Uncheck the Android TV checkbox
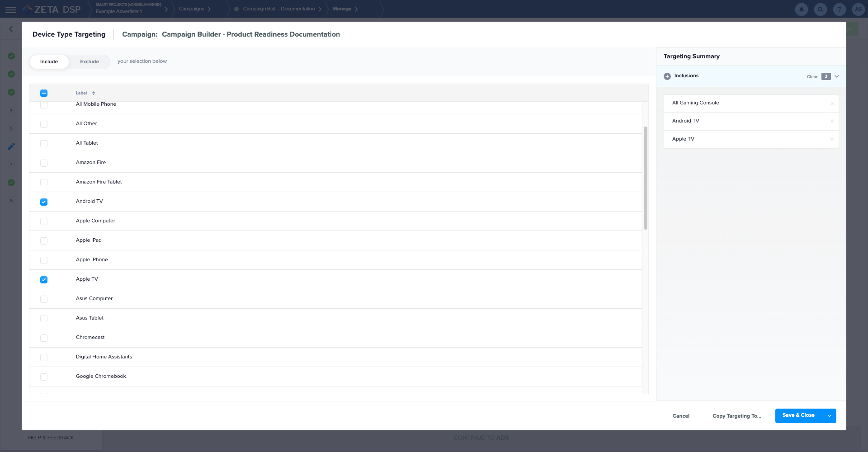Image resolution: width=868 pixels, height=452 pixels. 44,202
